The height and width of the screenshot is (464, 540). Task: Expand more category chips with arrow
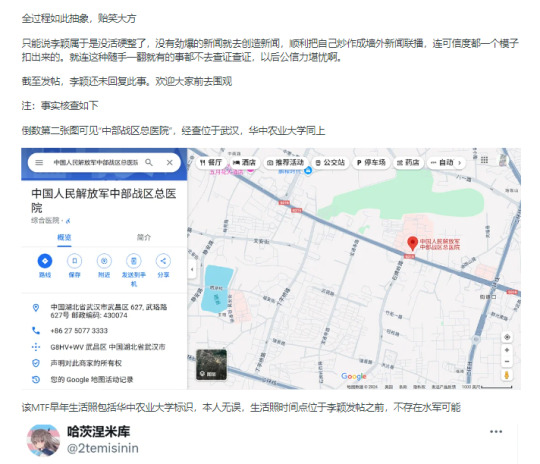(459, 163)
